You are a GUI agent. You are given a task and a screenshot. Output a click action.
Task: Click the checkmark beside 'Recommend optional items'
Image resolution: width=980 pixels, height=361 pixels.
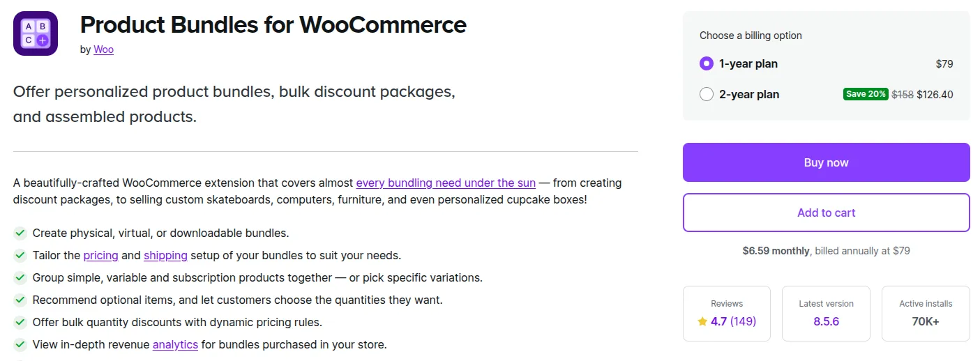20,300
